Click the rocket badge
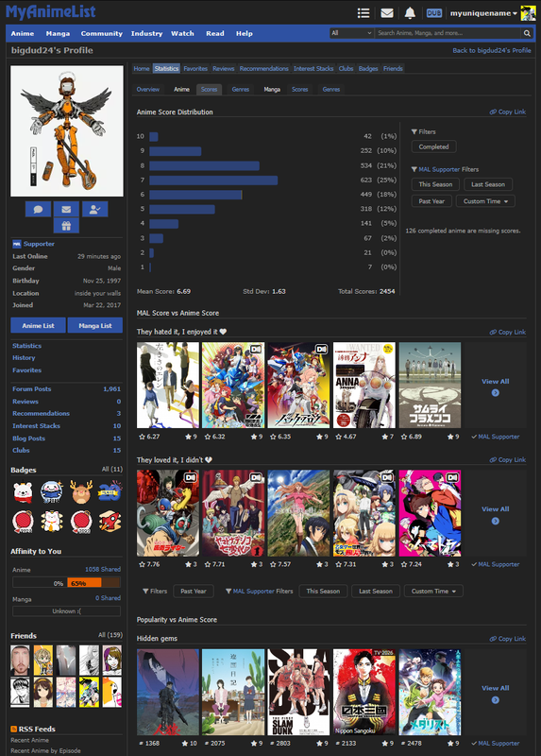 click(x=110, y=522)
